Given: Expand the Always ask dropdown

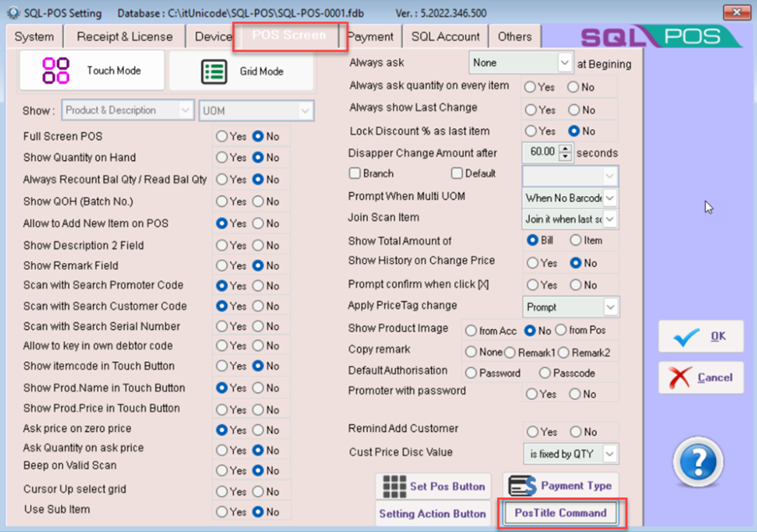Looking at the screenshot, I should (x=565, y=63).
